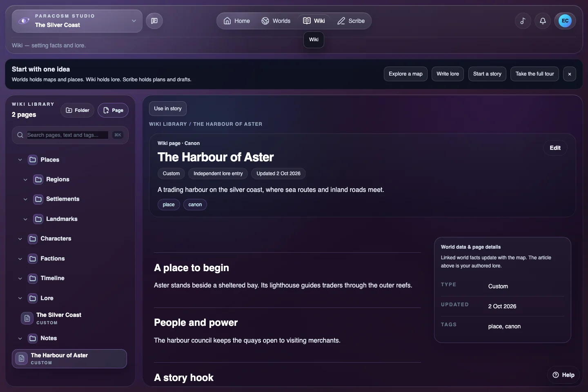The height and width of the screenshot is (392, 588).
Task: Click the Characters folder icon
Action: [x=33, y=239]
